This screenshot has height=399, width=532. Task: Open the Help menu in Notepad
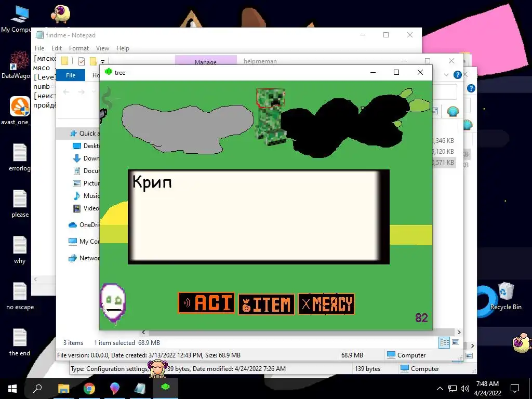(123, 48)
